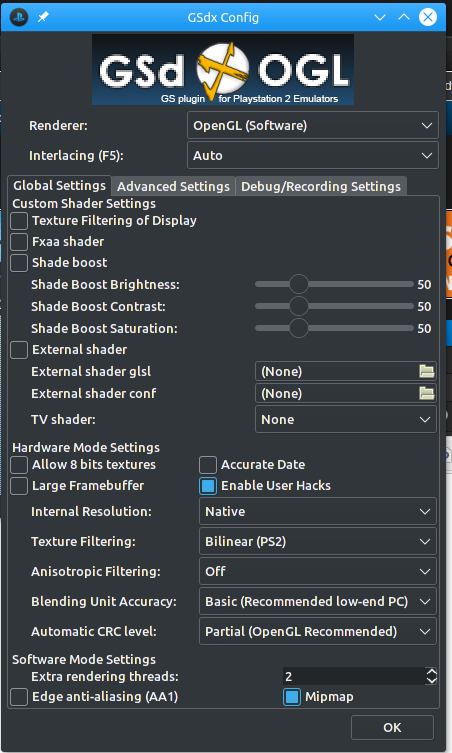Click the pin window icon in title bar
The width and height of the screenshot is (452, 753).
coord(43,17)
